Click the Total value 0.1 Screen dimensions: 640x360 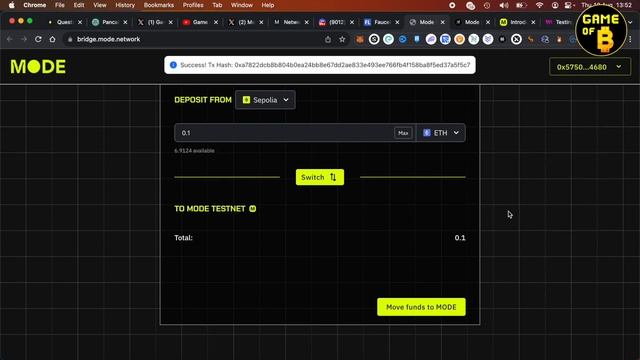(x=460, y=238)
